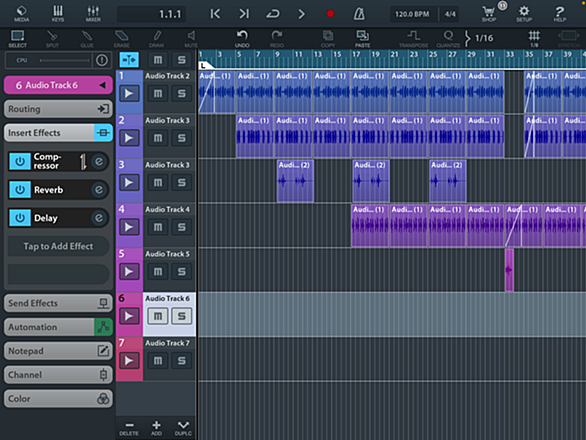Expand the Send Effects section
This screenshot has height=440, width=586.
click(58, 303)
